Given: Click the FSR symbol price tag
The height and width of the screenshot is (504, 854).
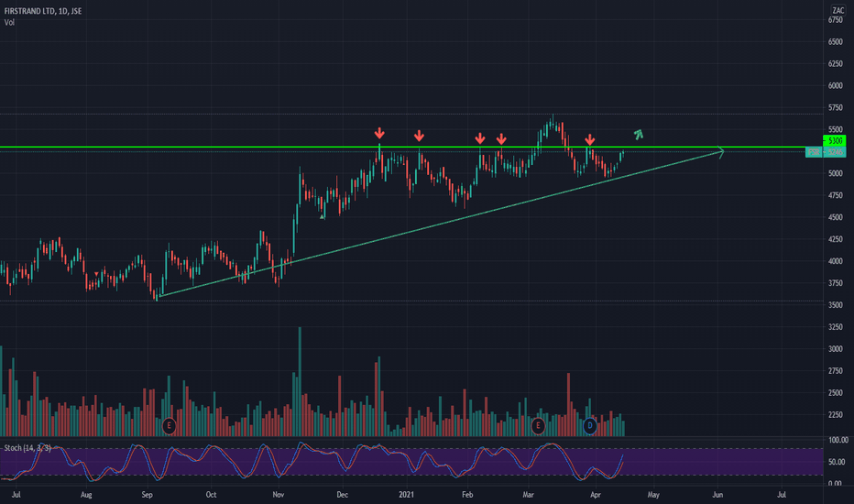Looking at the screenshot, I should pos(814,152).
